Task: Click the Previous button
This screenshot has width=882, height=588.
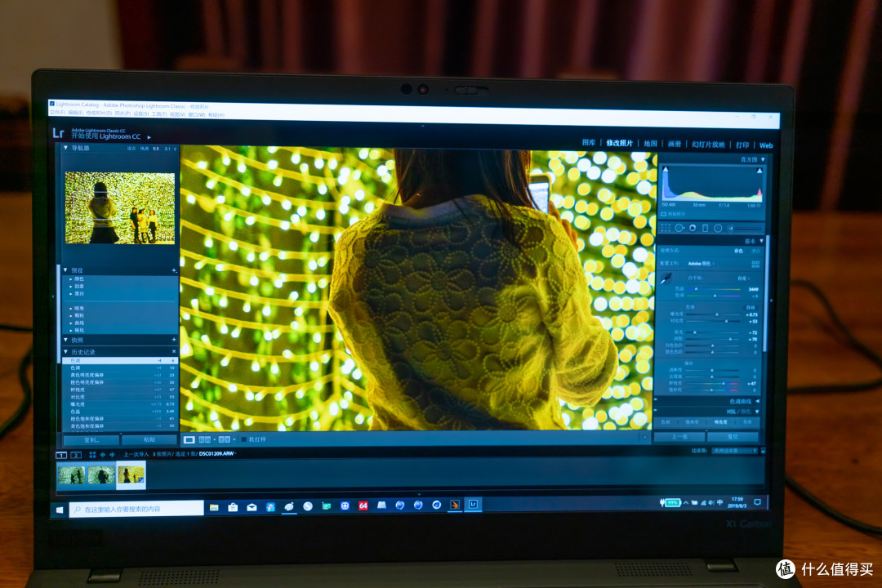Action: point(679,437)
